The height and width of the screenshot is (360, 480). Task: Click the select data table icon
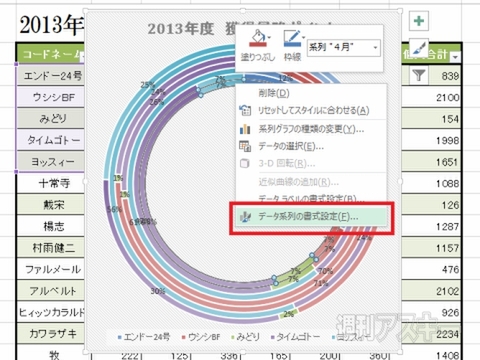tap(245, 146)
